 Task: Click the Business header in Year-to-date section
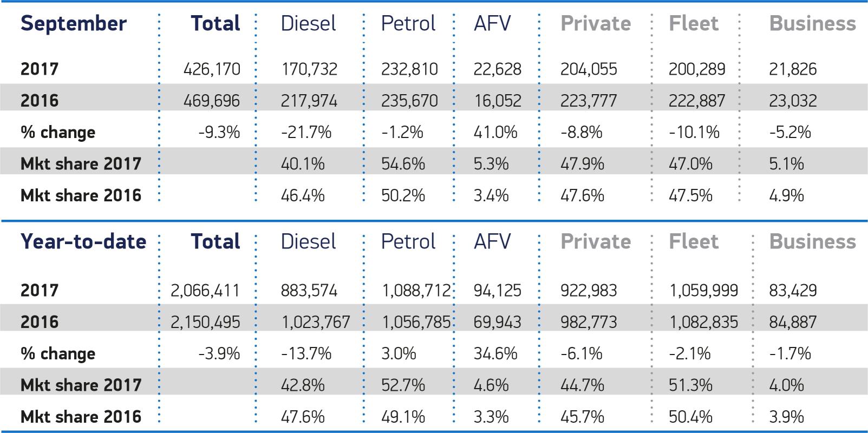click(x=812, y=242)
